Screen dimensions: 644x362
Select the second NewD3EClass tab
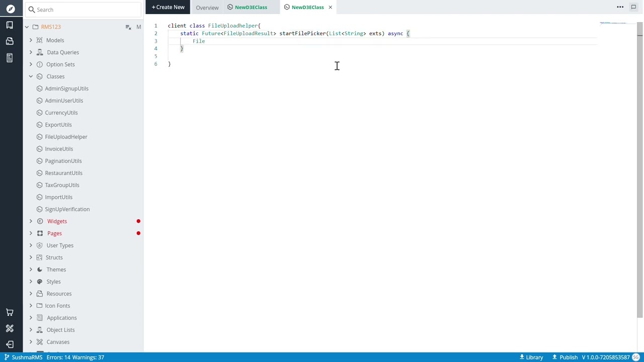point(307,7)
